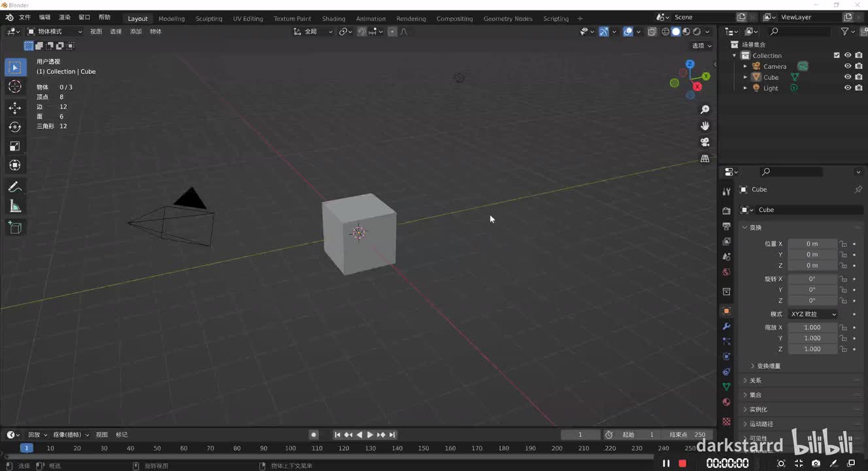The image size is (868, 471).
Task: Jump to the timeline start frame
Action: coord(337,435)
